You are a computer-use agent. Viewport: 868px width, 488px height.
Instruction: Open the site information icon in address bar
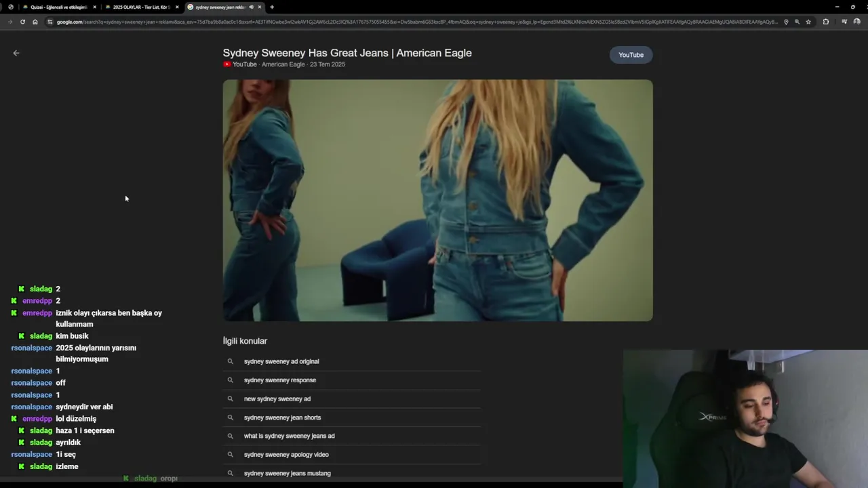click(x=50, y=22)
